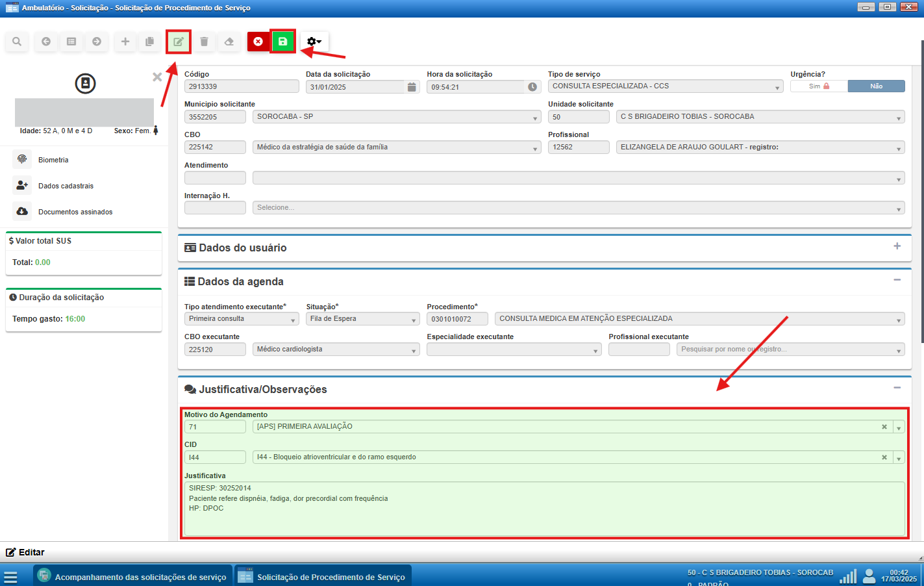The width and height of the screenshot is (924, 586).
Task: Switch to Acompanhamento das solicitações de serviço tab
Action: (x=133, y=577)
